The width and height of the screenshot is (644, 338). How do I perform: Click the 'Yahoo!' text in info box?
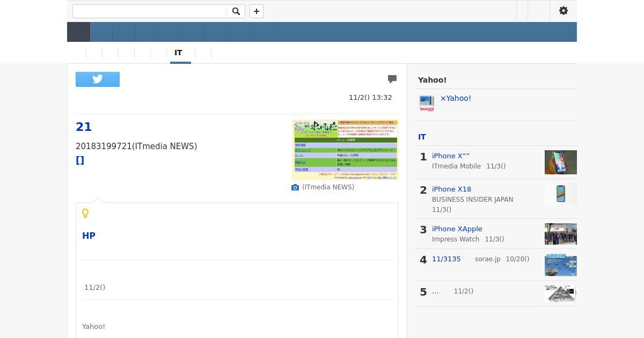pos(93,326)
